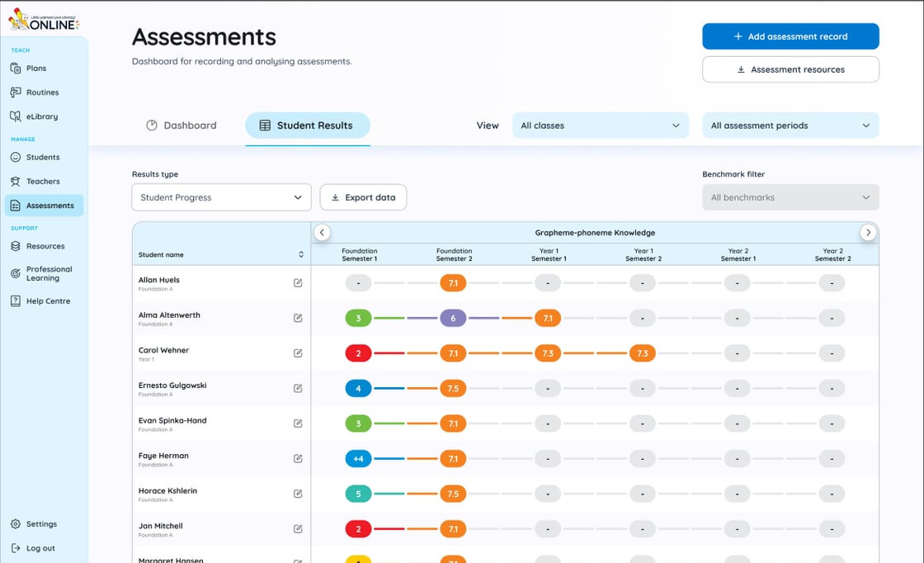The image size is (924, 563).
Task: Select the Student Results tab
Action: [x=307, y=125]
